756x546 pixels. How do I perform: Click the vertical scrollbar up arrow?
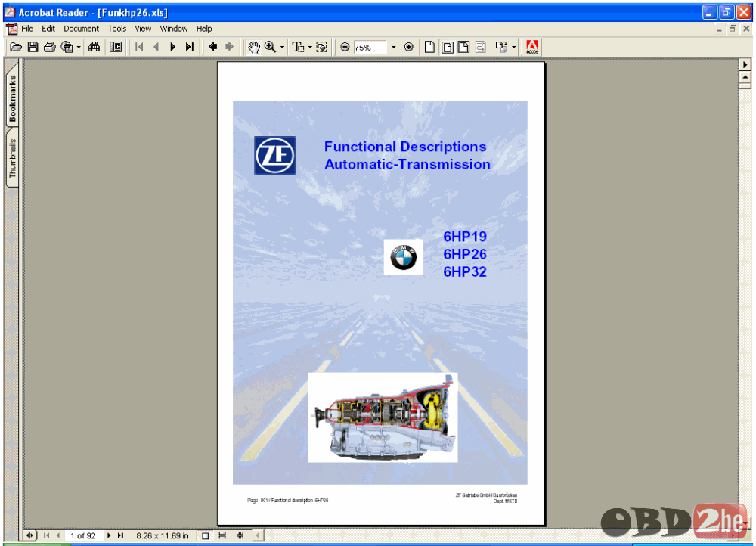coord(745,77)
